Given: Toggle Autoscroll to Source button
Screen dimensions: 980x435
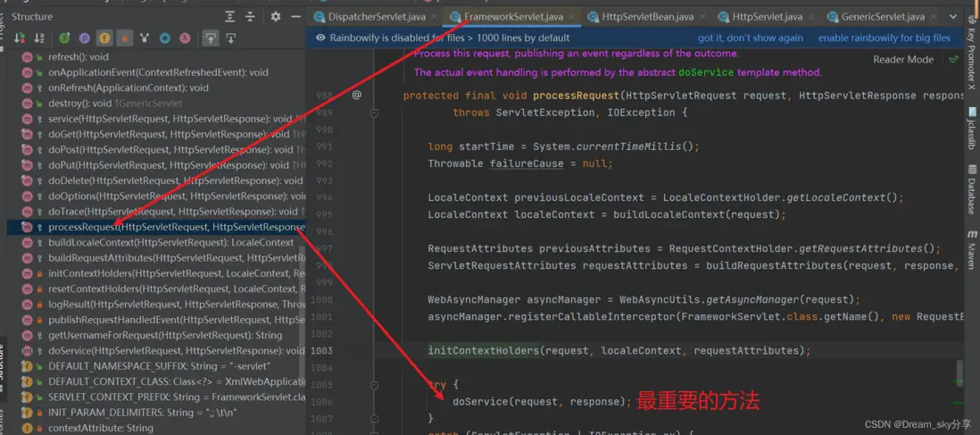Looking at the screenshot, I should (x=211, y=38).
